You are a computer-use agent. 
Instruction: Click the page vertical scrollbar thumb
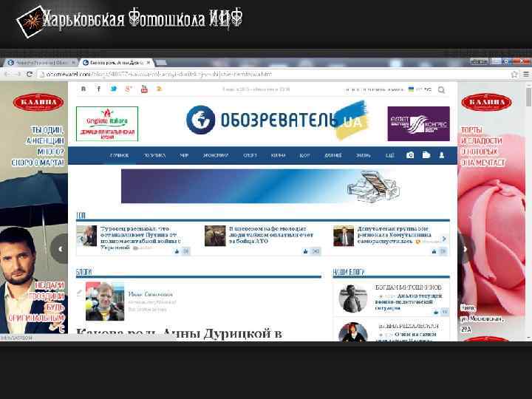528,96
